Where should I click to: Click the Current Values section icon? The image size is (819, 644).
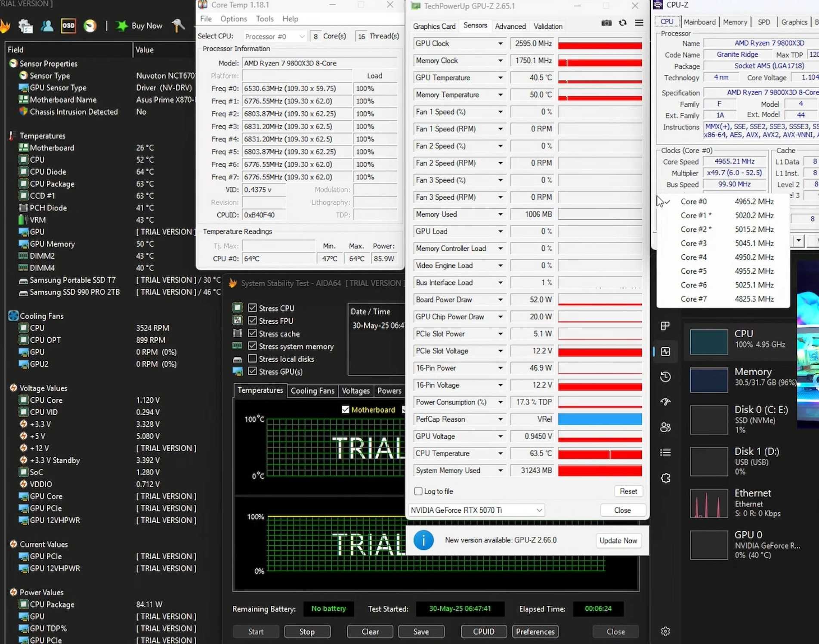click(13, 544)
